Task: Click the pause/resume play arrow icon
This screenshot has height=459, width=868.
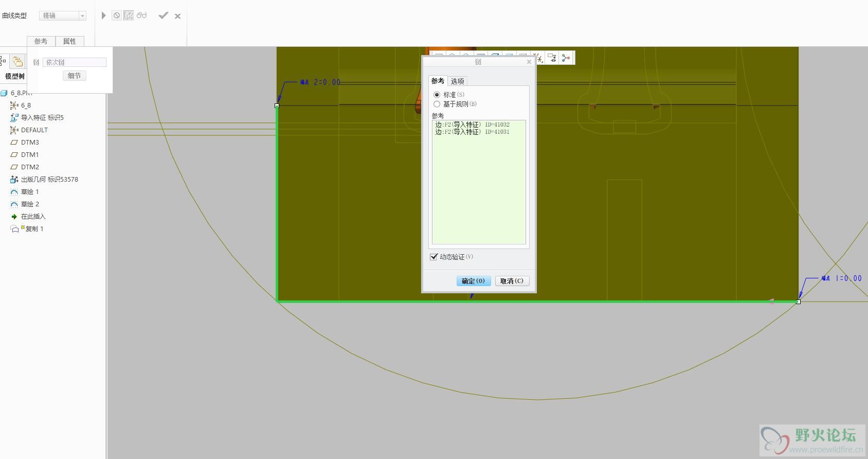Action: 103,15
